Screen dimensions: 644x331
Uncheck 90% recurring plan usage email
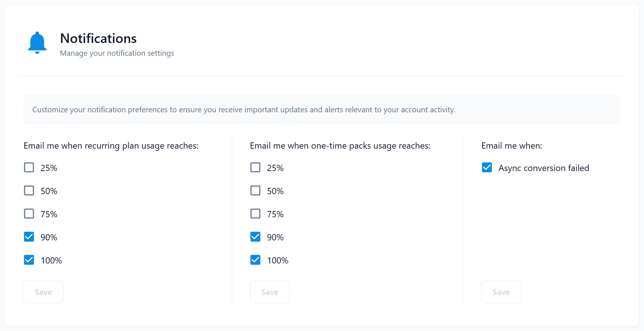click(29, 237)
